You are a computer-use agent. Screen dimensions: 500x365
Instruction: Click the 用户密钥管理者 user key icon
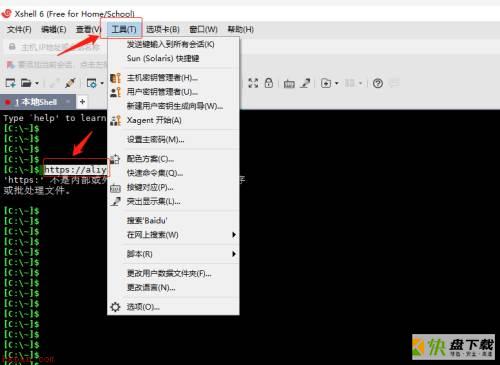[115, 92]
